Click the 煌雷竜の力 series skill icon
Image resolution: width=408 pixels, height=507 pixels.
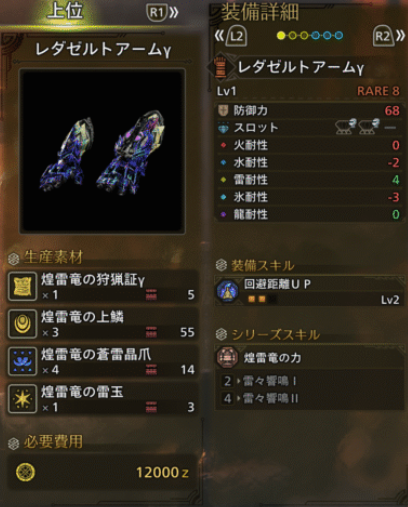[228, 357]
